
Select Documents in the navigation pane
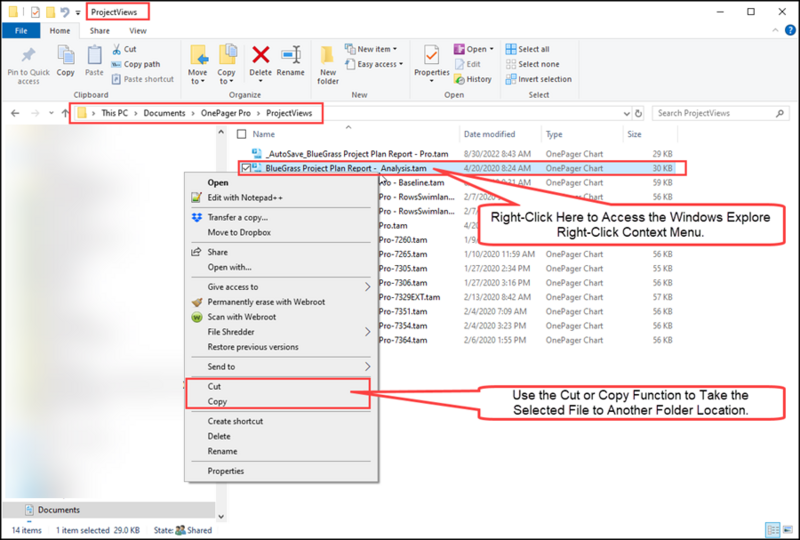pos(59,510)
